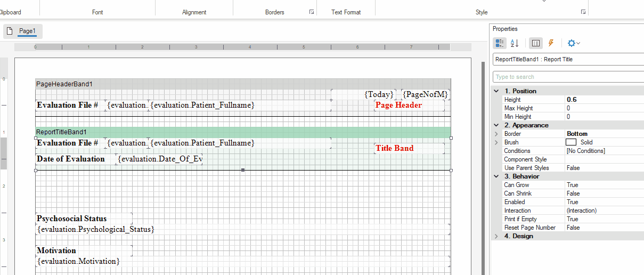
Task: Select the {evaluation.Date_Of_Ev field
Action: click(x=160, y=159)
